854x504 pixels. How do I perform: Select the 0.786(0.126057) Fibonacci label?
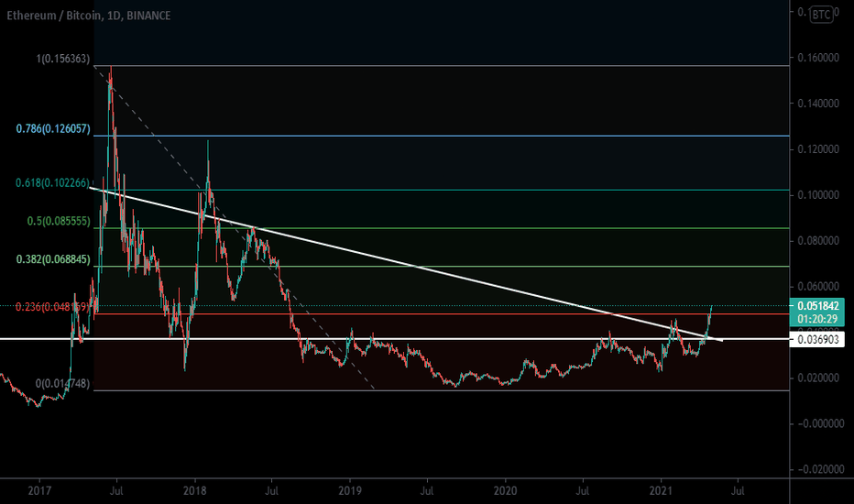(53, 128)
